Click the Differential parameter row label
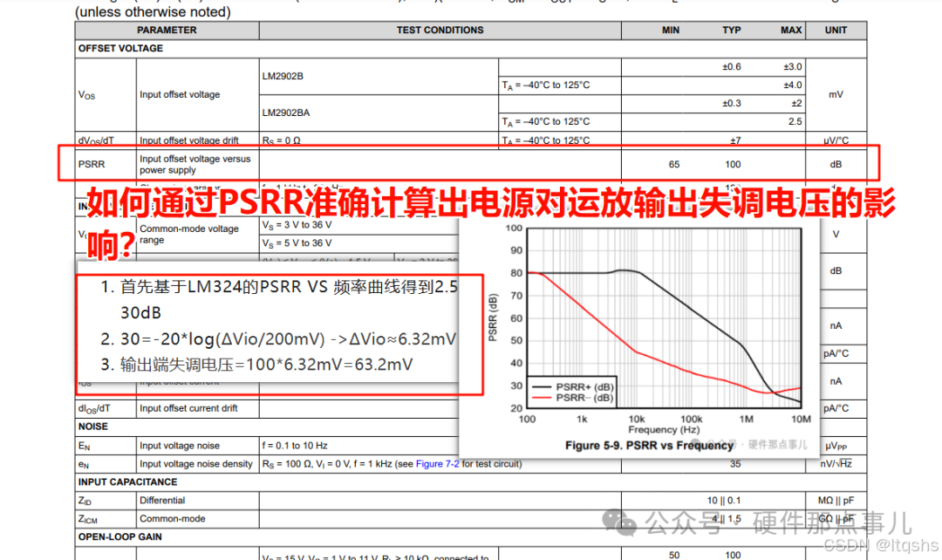942x560 pixels. pos(162,500)
